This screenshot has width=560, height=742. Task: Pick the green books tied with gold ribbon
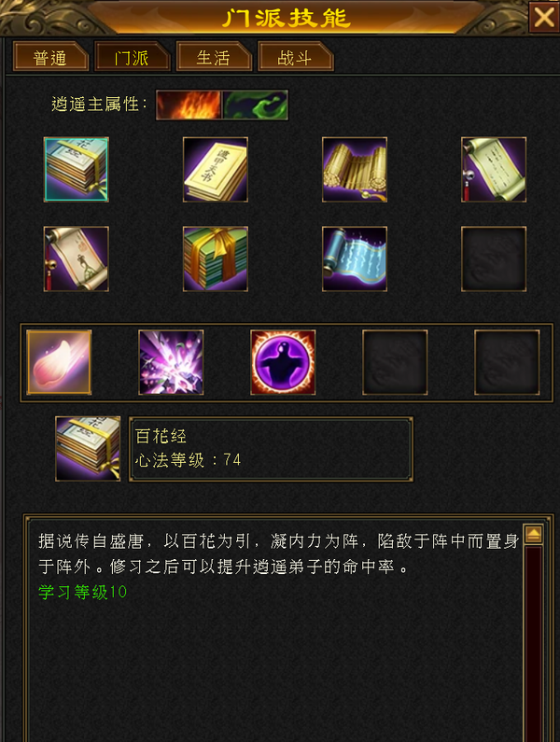pos(216,259)
